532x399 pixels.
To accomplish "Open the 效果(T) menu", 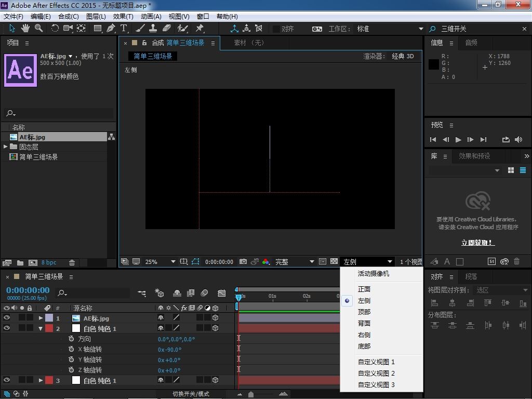I will tap(123, 16).
